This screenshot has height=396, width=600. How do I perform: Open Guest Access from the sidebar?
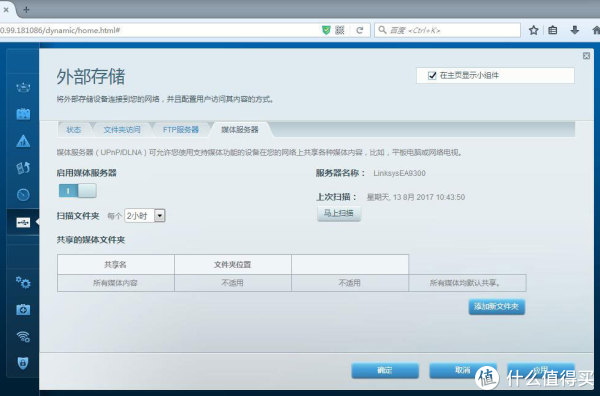23,114
